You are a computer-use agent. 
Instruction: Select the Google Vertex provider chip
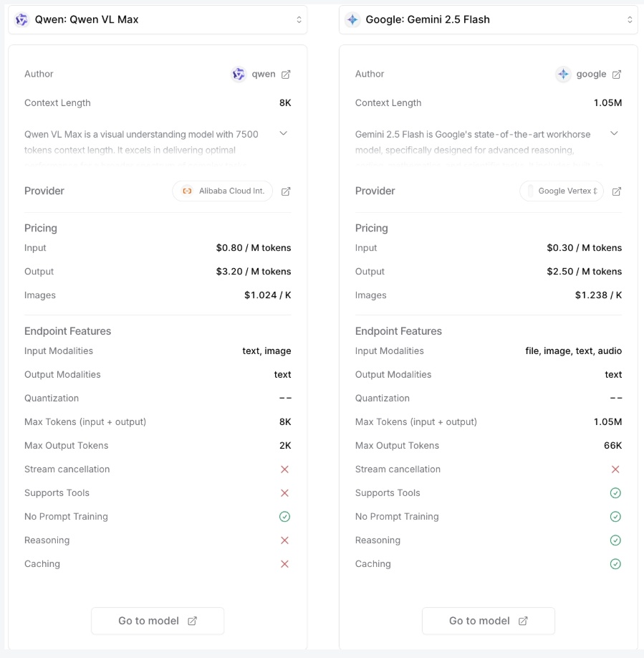[x=562, y=191]
